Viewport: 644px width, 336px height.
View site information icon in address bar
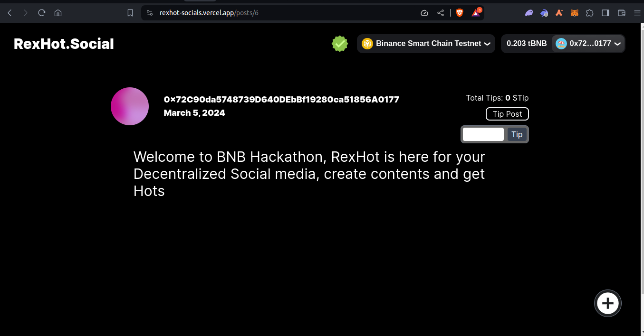[x=150, y=13]
